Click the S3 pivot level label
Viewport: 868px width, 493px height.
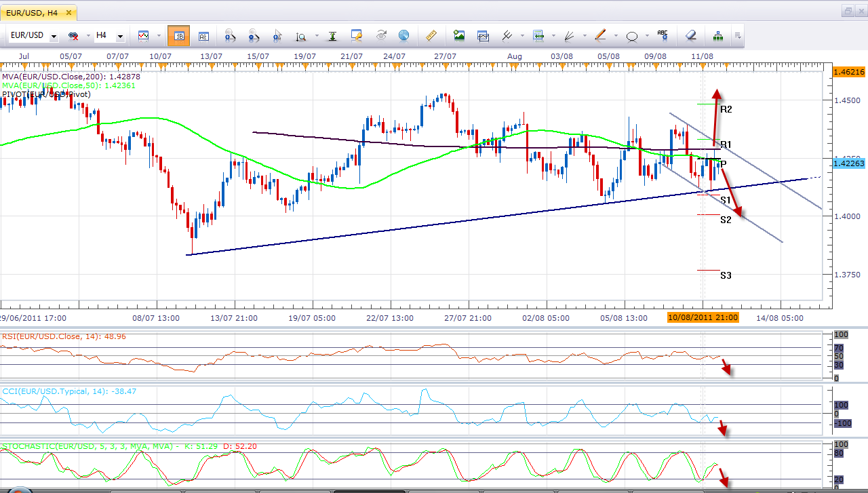click(726, 275)
